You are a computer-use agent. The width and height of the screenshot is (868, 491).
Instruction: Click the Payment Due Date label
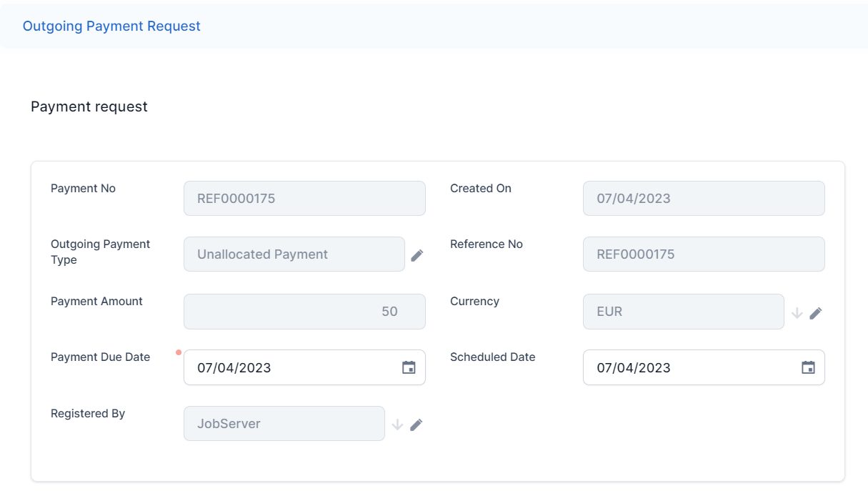[x=100, y=357]
